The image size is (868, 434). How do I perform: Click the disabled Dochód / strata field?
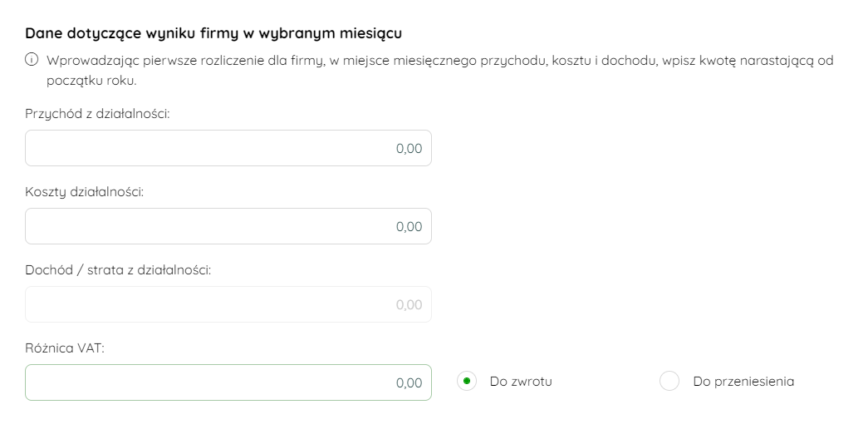coord(228,304)
